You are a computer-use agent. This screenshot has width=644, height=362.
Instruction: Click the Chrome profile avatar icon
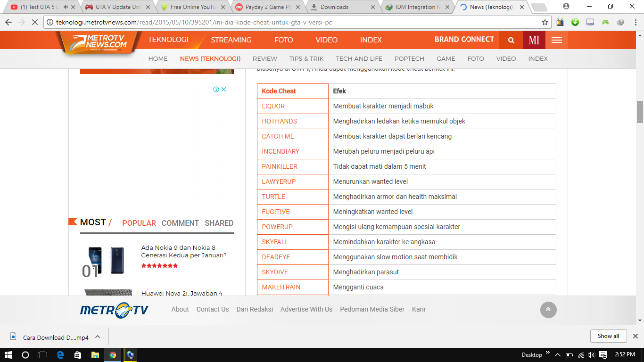pyautogui.click(x=566, y=7)
